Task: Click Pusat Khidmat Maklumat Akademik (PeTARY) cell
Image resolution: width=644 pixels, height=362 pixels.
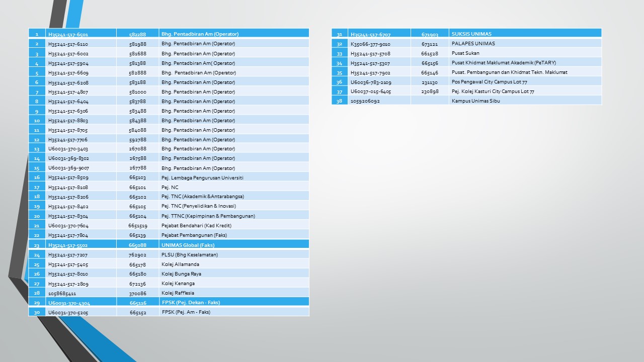Action: [x=504, y=63]
